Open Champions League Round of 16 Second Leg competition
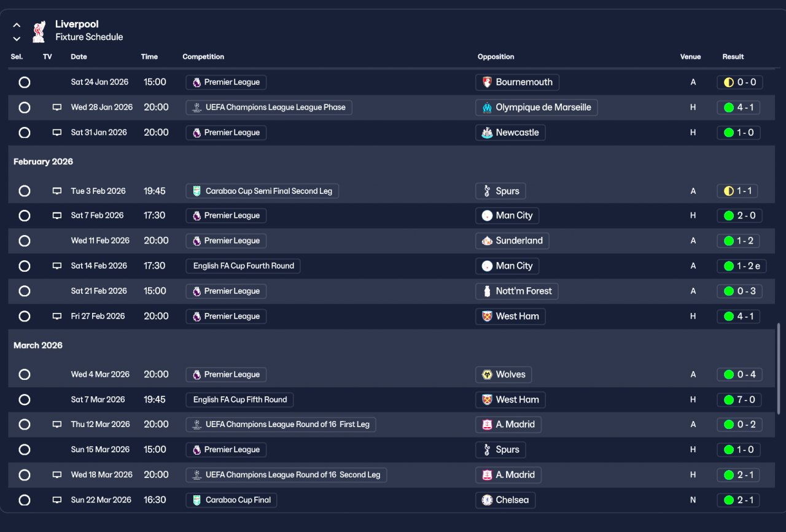The height and width of the screenshot is (532, 786). pos(286,475)
